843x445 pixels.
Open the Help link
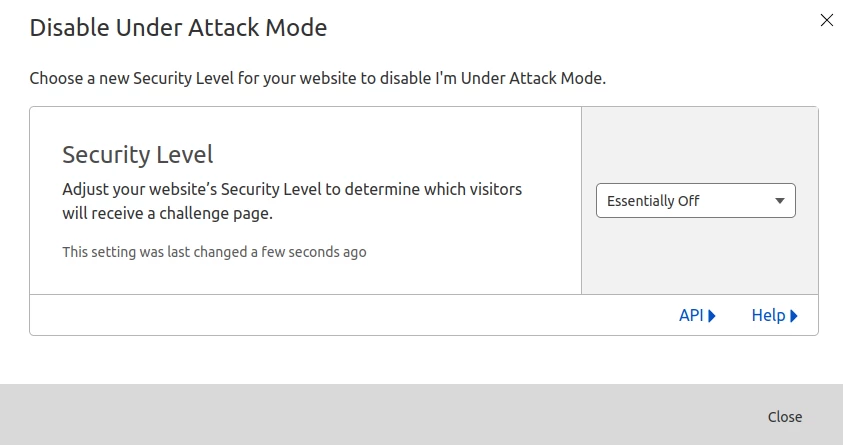pos(768,315)
